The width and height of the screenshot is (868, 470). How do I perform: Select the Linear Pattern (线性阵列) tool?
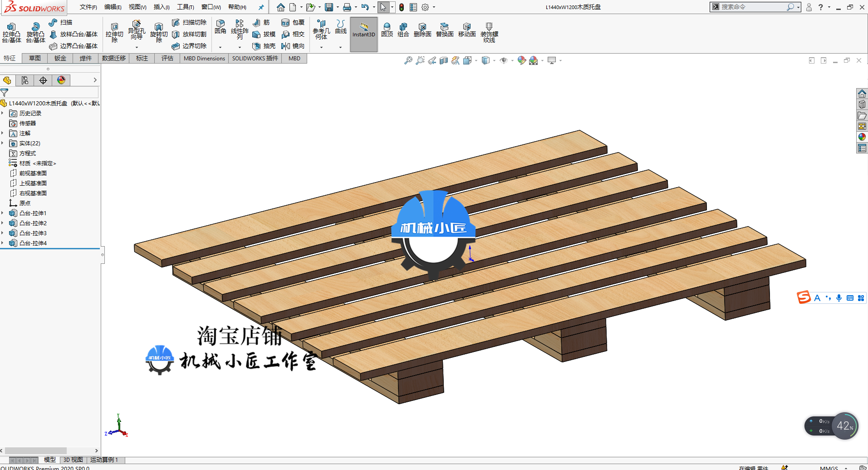click(240, 30)
